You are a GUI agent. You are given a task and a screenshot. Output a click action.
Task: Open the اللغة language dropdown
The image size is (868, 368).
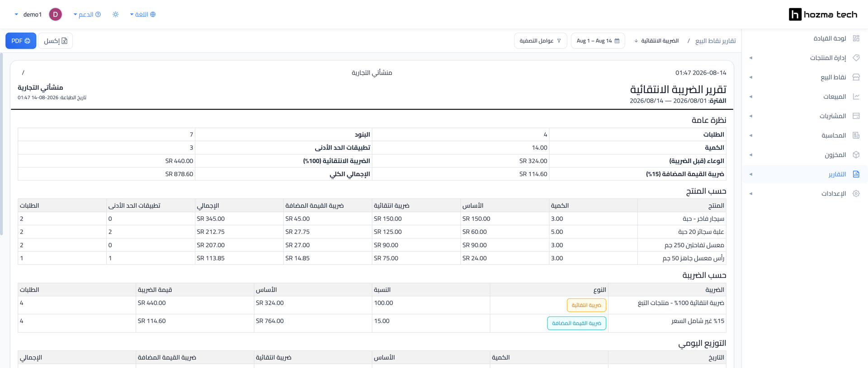click(143, 14)
